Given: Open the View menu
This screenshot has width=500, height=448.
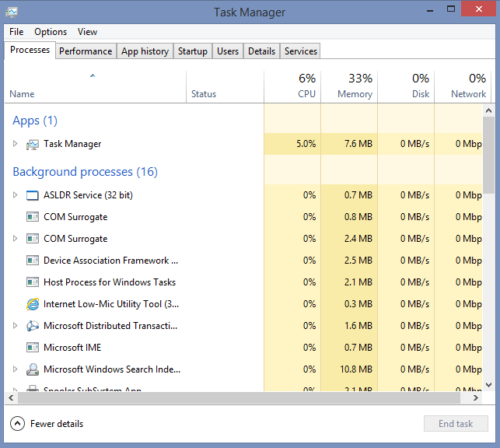Looking at the screenshot, I should [87, 32].
